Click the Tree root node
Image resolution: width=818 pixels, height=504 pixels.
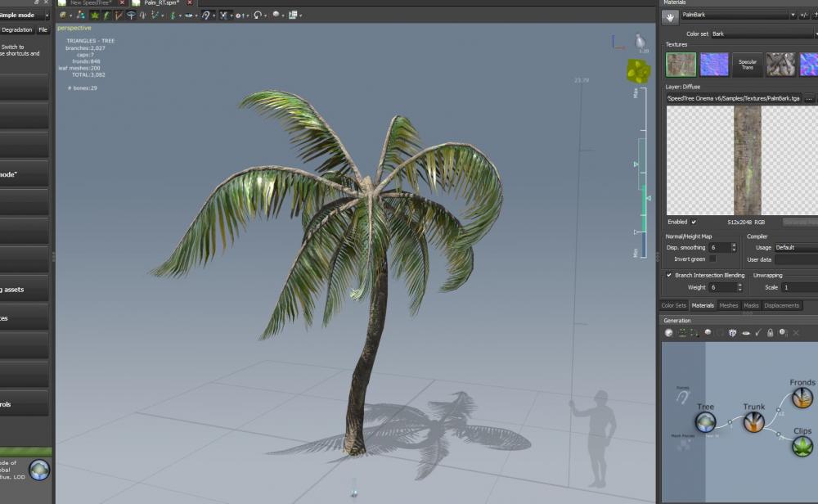point(705,421)
